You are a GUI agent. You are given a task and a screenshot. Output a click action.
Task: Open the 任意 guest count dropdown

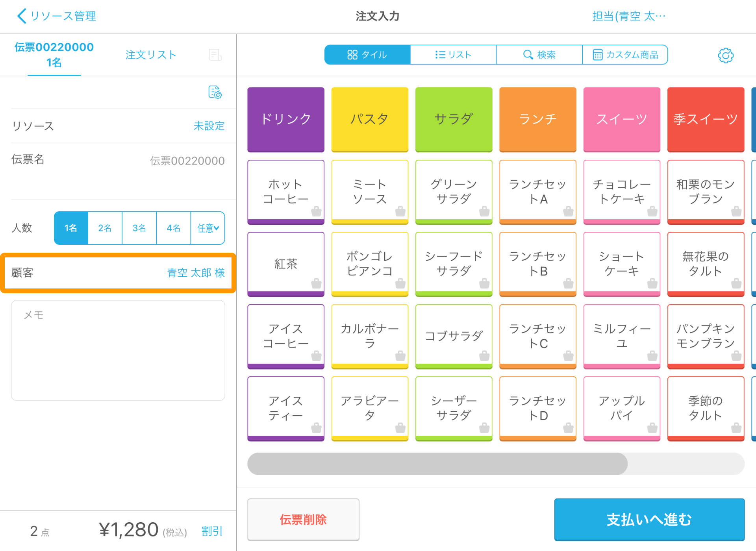point(208,228)
